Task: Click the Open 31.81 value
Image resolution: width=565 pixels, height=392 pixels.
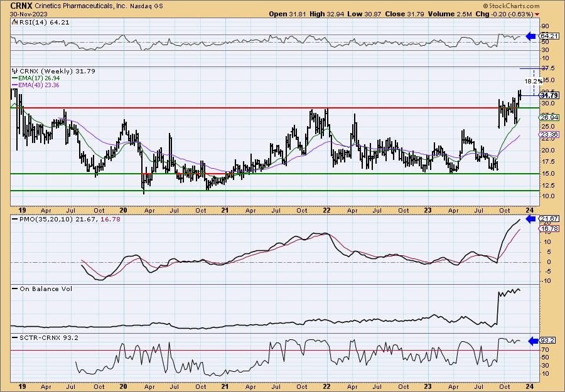Action: [x=288, y=14]
